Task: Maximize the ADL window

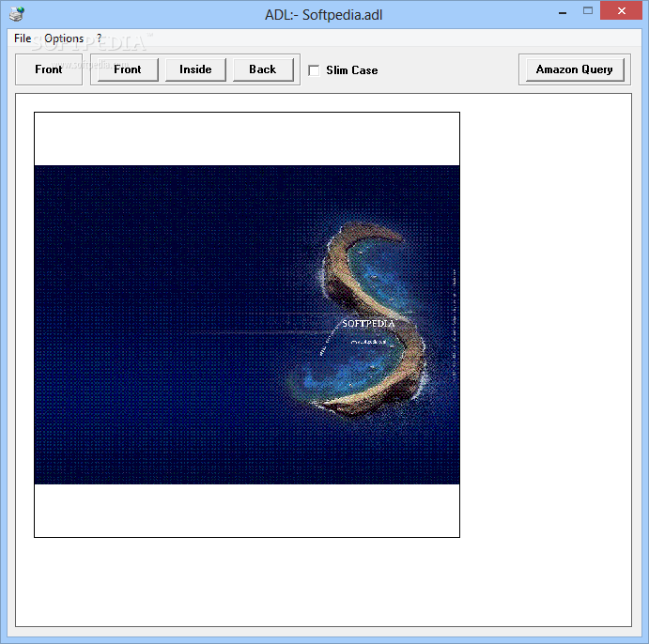Action: (588, 11)
